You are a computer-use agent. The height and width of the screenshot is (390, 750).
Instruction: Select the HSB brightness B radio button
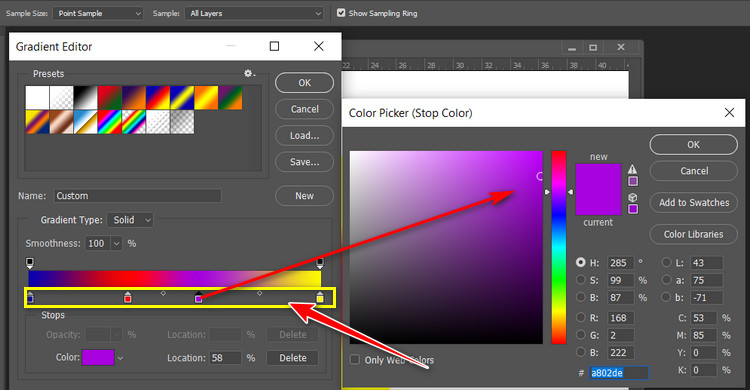[581, 297]
